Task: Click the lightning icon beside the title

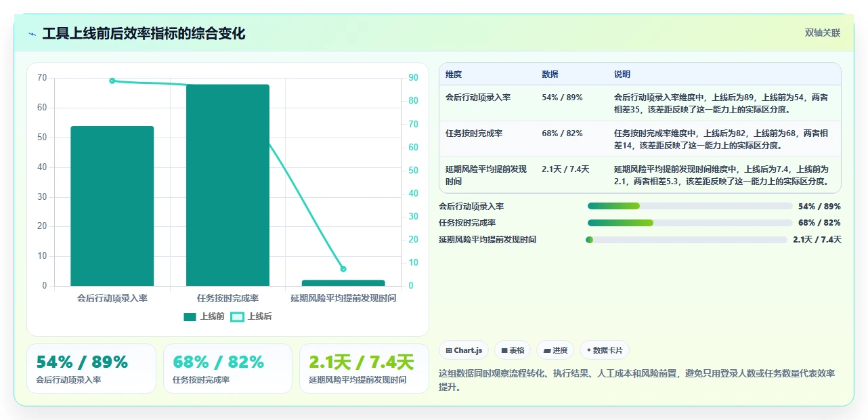Action: (x=32, y=34)
